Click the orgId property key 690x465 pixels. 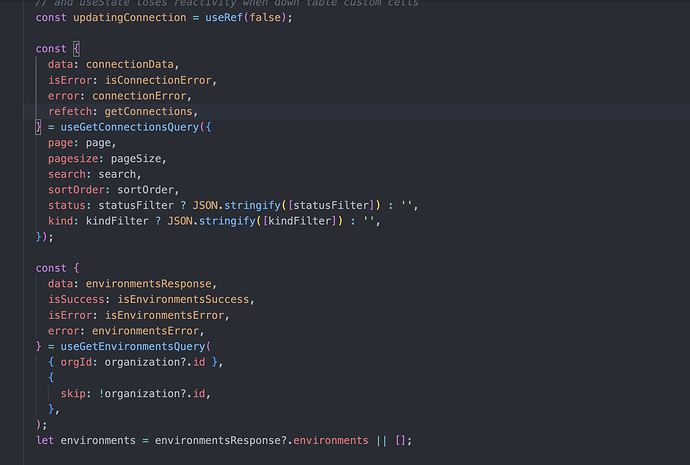click(76, 362)
